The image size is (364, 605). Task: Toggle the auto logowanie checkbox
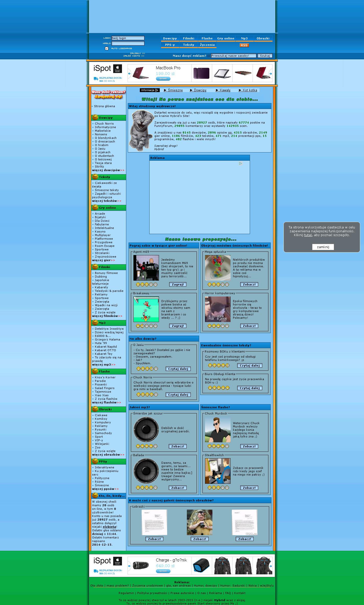pyautogui.click(x=107, y=49)
